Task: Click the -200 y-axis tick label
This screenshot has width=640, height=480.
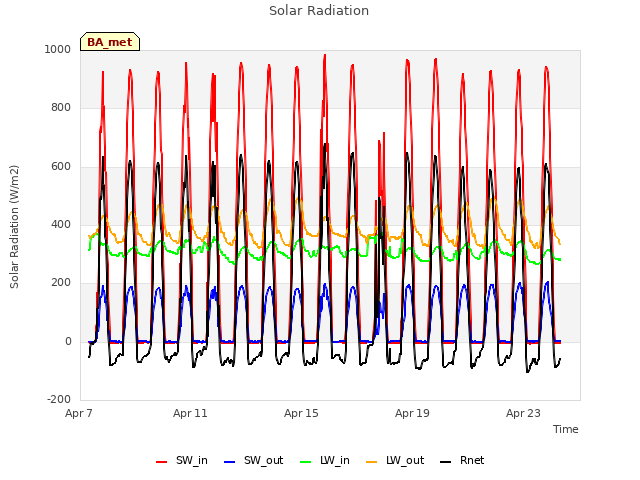Action: (59, 400)
